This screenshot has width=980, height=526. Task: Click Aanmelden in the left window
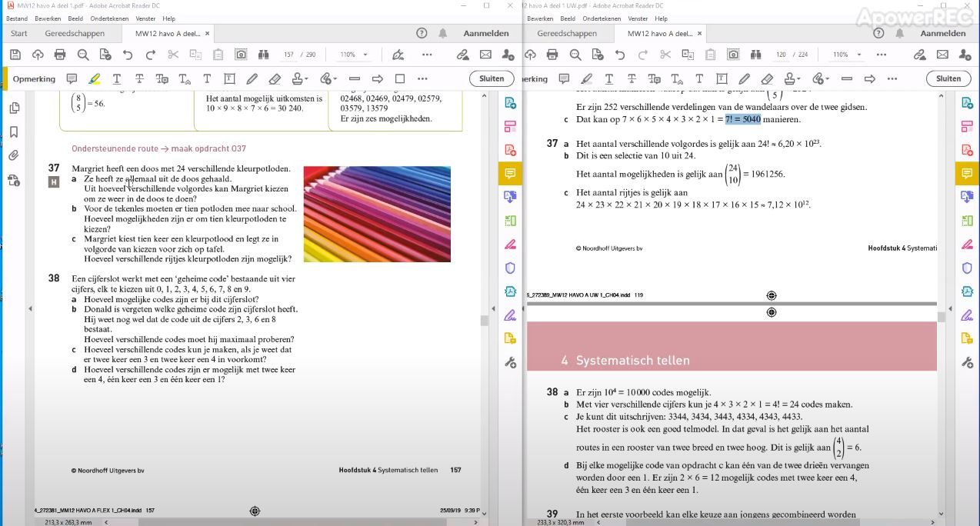coord(486,34)
